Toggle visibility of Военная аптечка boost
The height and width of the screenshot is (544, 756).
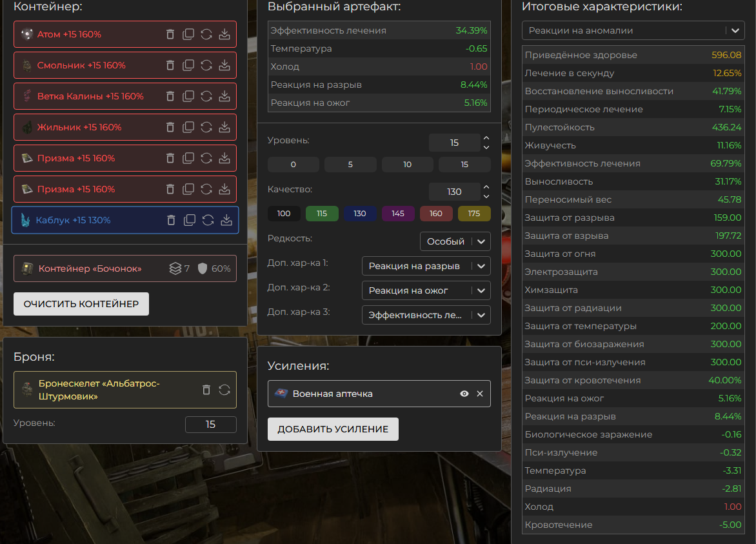[464, 394]
